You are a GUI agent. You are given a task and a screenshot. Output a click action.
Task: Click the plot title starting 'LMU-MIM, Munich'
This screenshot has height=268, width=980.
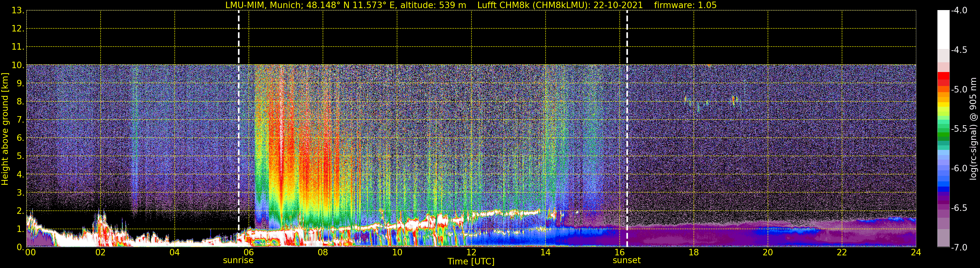[x=471, y=5]
